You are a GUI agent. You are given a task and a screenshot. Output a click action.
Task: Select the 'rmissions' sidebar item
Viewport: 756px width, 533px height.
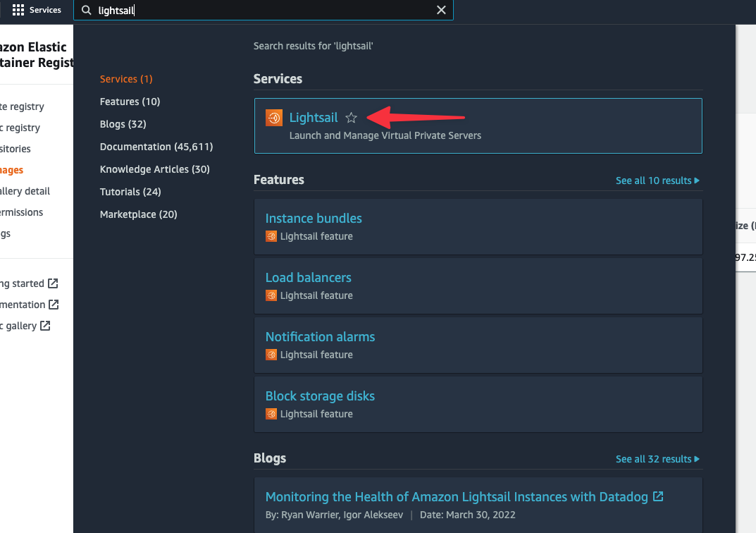[x=21, y=213]
